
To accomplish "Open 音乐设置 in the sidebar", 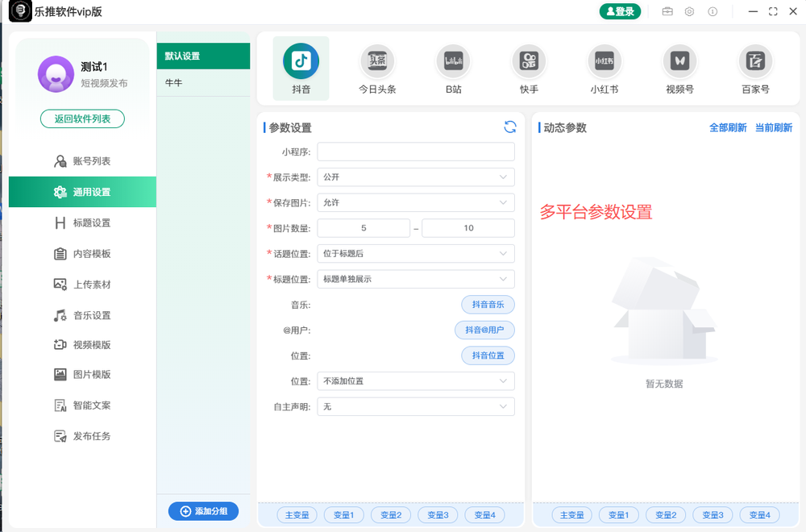I will pos(81,314).
